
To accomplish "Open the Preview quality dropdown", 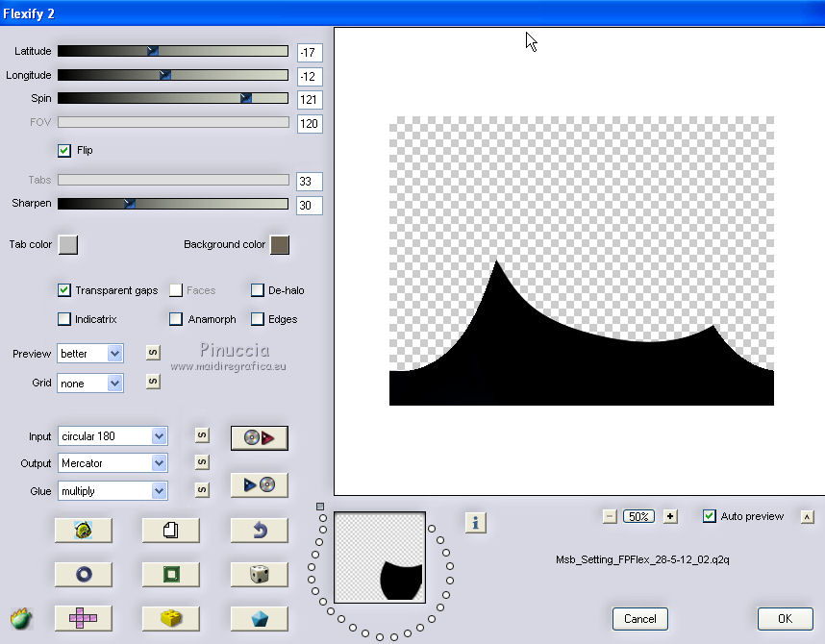I will 90,354.
